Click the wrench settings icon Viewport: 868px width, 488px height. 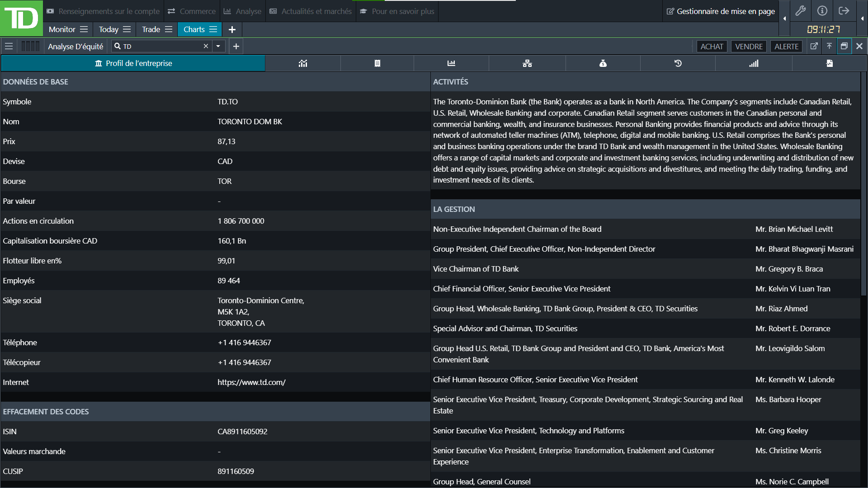801,11
